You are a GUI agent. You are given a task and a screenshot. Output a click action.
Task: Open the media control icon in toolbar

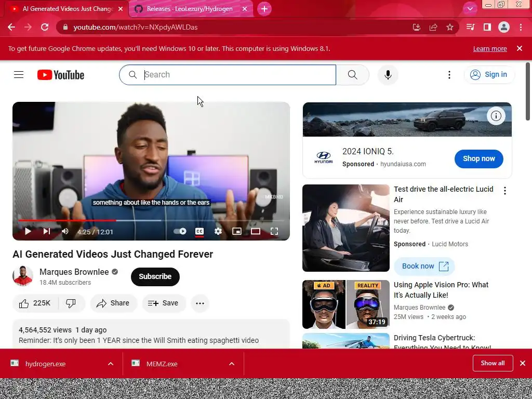point(471,27)
